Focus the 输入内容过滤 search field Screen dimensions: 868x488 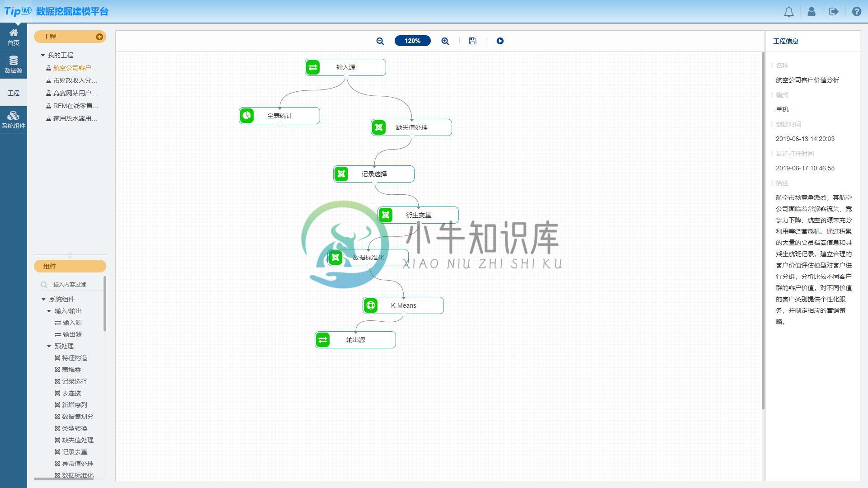tap(72, 285)
